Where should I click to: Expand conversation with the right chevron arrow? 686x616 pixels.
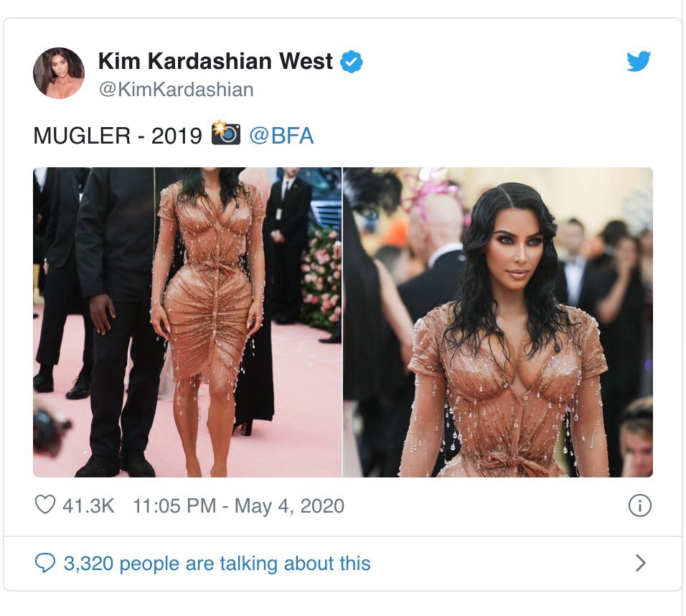click(641, 563)
